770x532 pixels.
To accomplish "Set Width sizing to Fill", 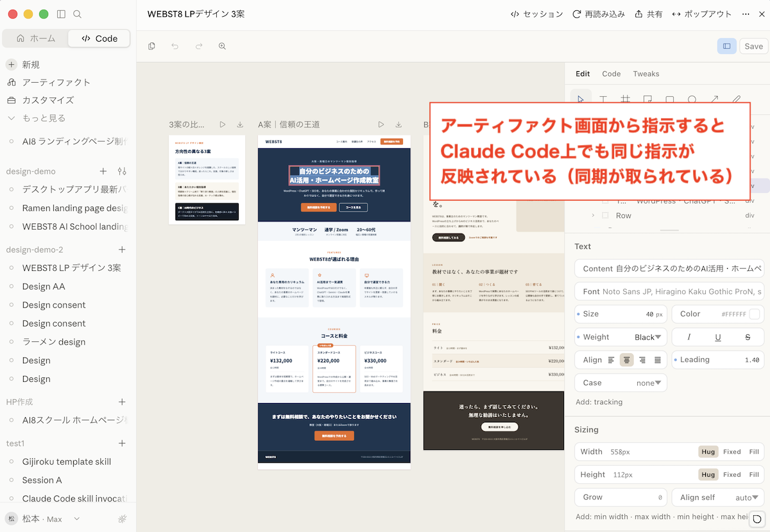I will [x=754, y=452].
